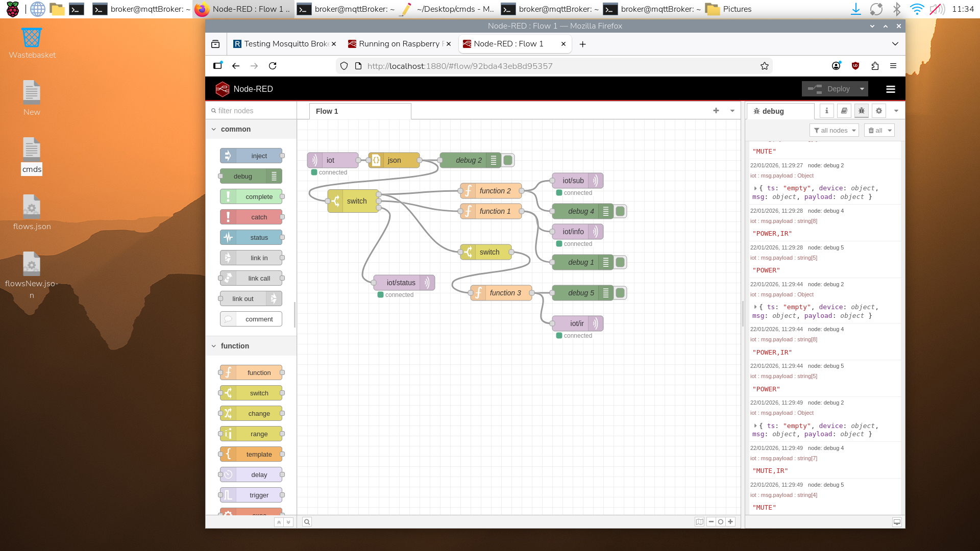Collapse all palette categories arrow
Screen dimensions: 980x551
pos(279,522)
